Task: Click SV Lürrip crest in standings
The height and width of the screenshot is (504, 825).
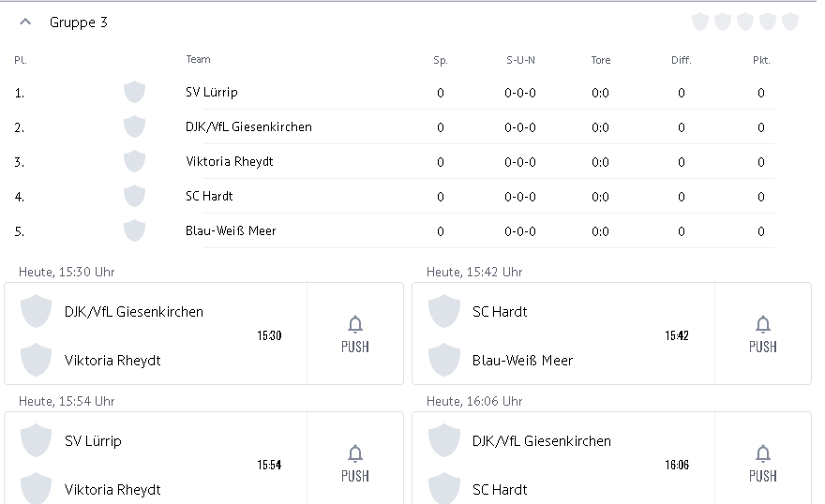Action: (x=134, y=92)
